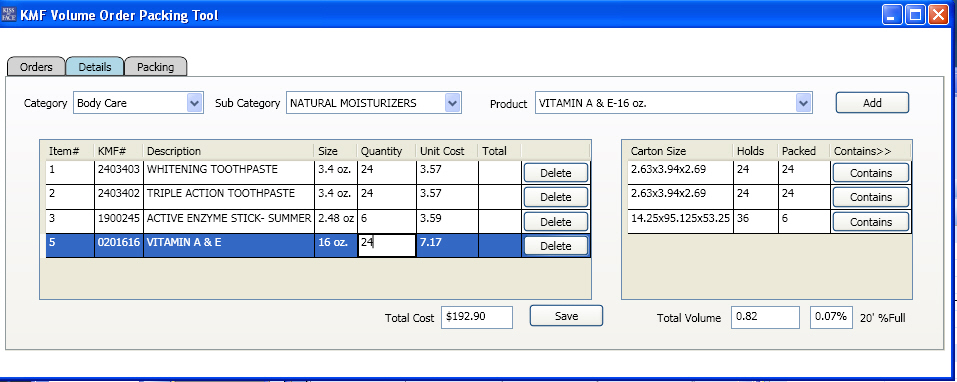Click the KMF# column header
This screenshot has width=957, height=382.
pyautogui.click(x=119, y=151)
